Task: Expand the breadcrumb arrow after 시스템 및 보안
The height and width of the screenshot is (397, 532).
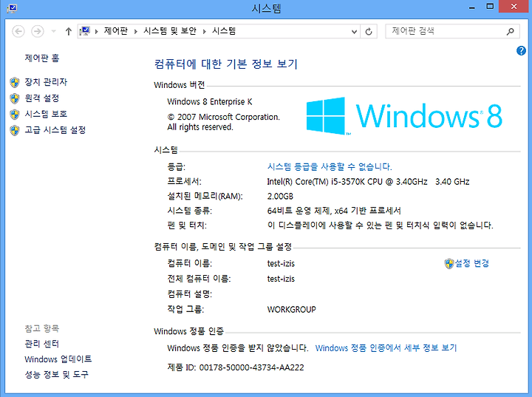Action: pos(205,32)
